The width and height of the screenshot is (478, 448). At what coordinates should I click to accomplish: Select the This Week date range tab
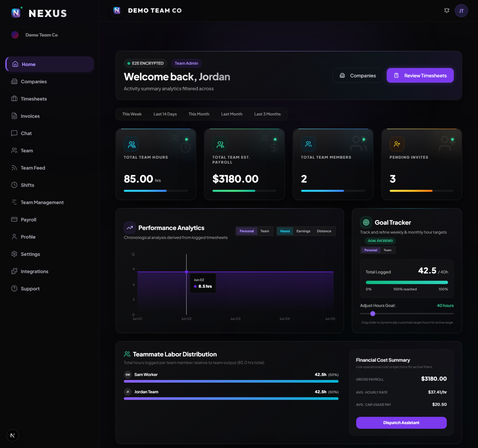coord(132,114)
